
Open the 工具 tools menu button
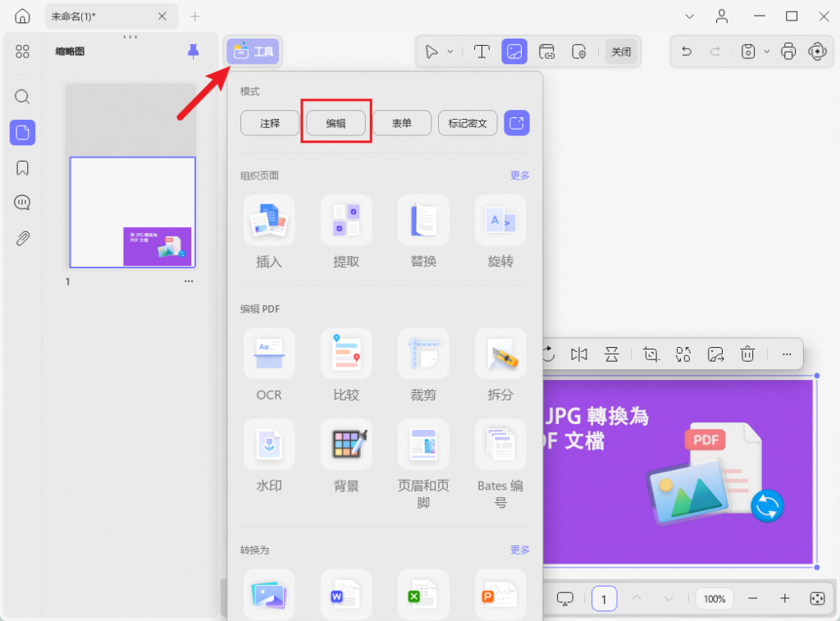[x=253, y=52]
